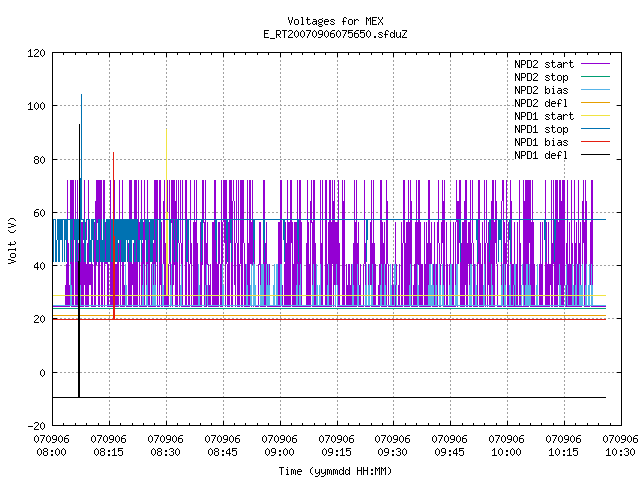Image resolution: width=640 pixels, height=480 pixels.
Task: Click the x-axis label '070906 10:00'
Action: point(507,446)
